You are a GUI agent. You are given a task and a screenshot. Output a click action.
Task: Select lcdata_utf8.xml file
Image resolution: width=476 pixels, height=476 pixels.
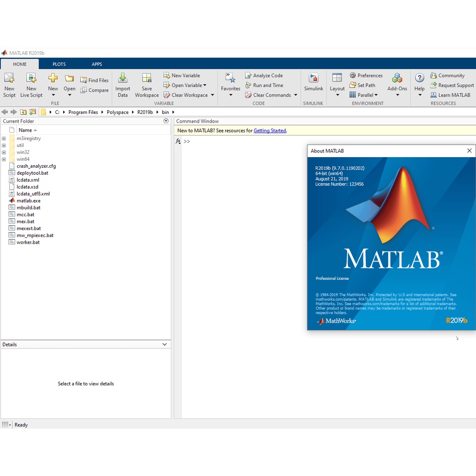pos(33,194)
